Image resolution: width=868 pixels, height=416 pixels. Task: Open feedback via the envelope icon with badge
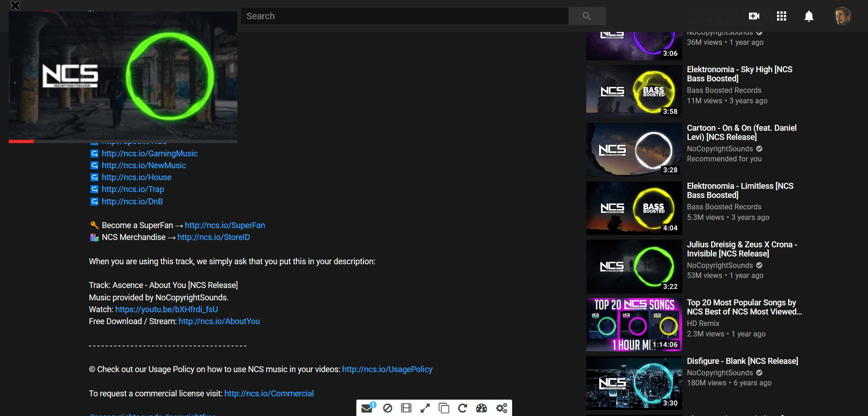[367, 408]
